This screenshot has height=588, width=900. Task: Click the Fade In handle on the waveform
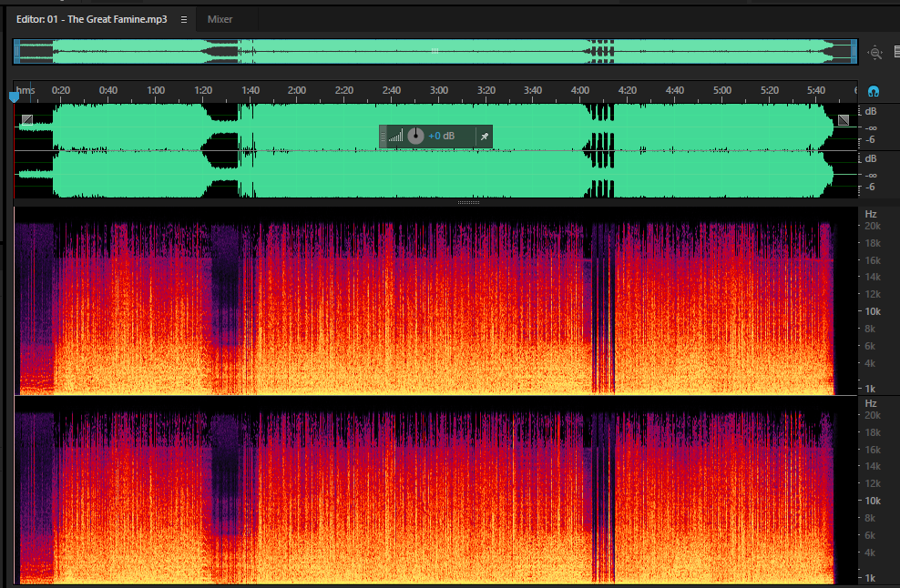click(27, 119)
